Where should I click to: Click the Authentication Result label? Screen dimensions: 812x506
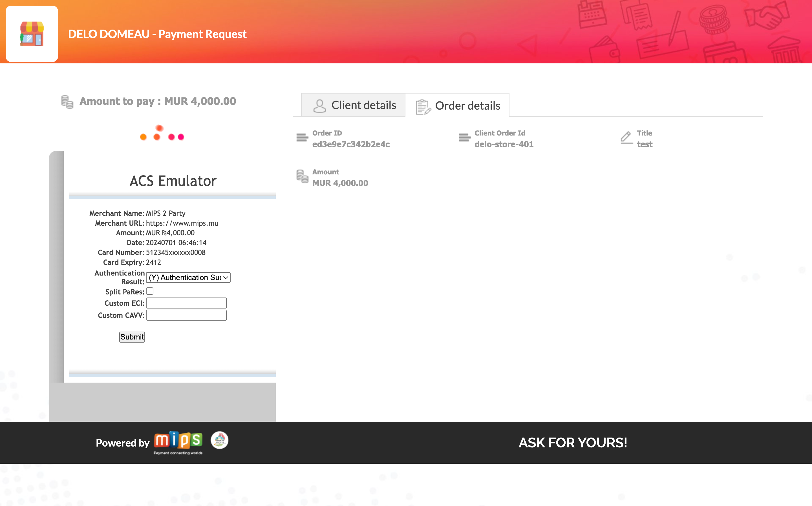point(120,278)
